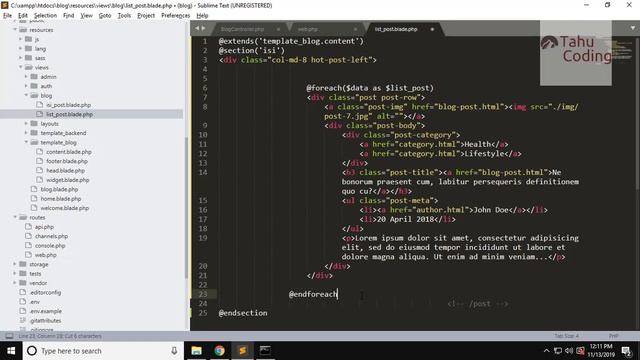The width and height of the screenshot is (640, 360).
Task: Open head.blade.php file
Action: tap(65, 171)
